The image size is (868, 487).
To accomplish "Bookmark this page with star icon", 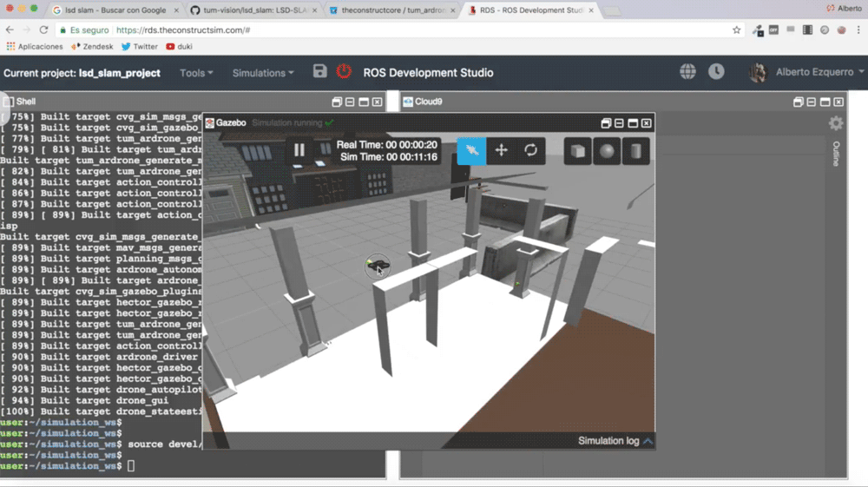I will pos(736,30).
